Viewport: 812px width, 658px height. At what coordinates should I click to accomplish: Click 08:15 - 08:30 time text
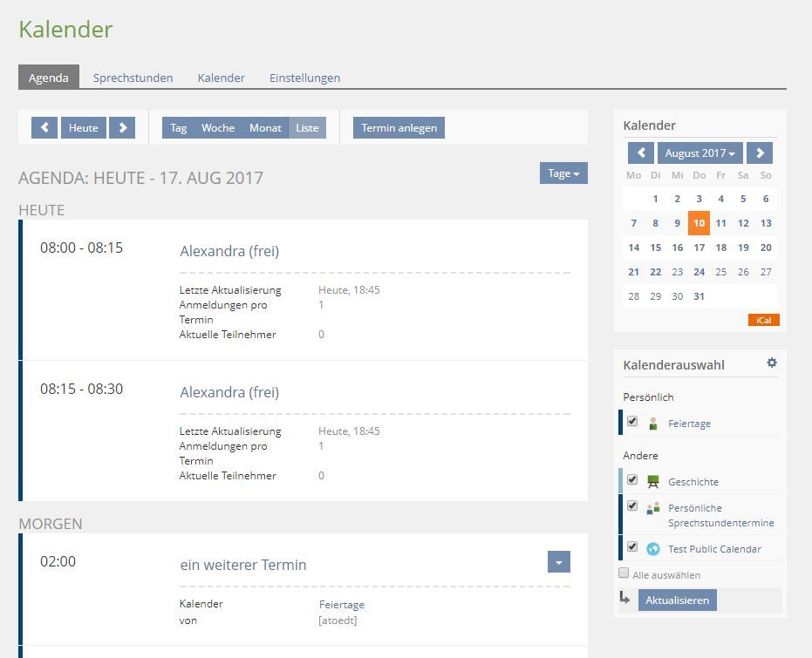coord(82,389)
